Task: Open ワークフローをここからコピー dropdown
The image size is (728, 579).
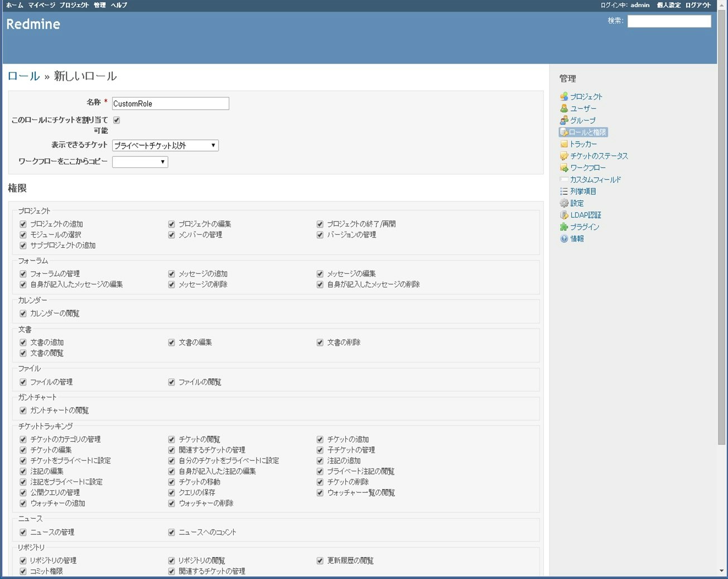Action: pyautogui.click(x=140, y=162)
